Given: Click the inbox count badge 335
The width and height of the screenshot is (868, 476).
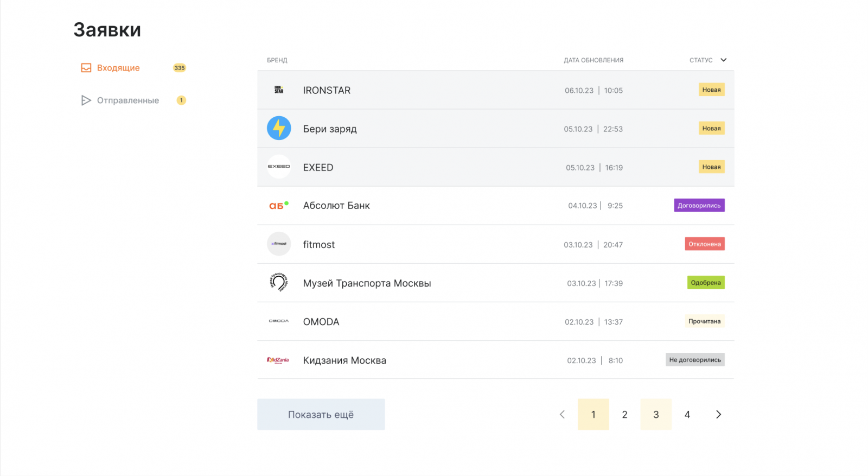Looking at the screenshot, I should point(180,68).
